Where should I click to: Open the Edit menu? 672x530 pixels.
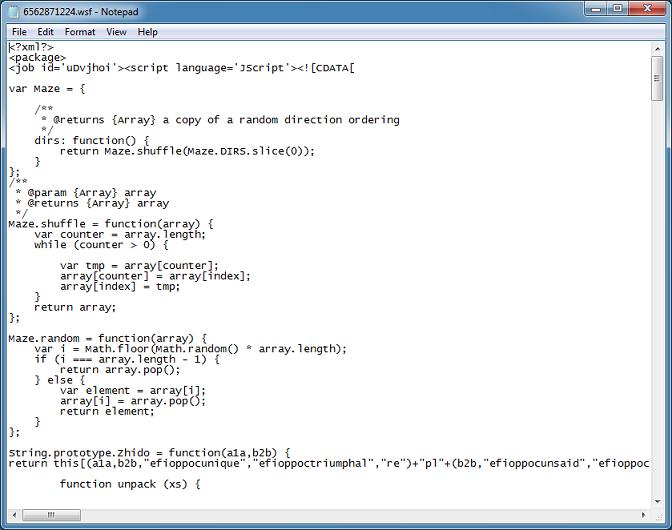click(x=46, y=32)
